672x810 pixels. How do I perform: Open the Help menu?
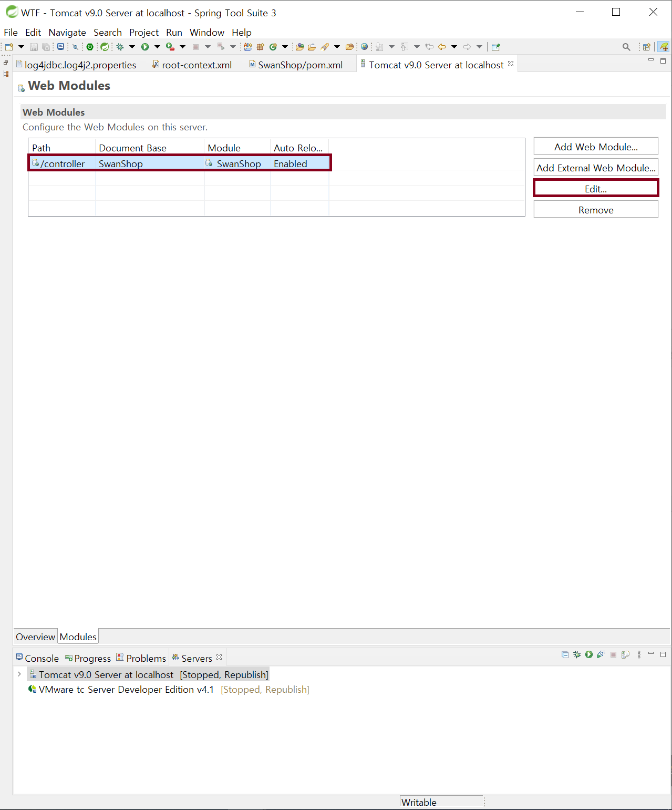(x=242, y=32)
